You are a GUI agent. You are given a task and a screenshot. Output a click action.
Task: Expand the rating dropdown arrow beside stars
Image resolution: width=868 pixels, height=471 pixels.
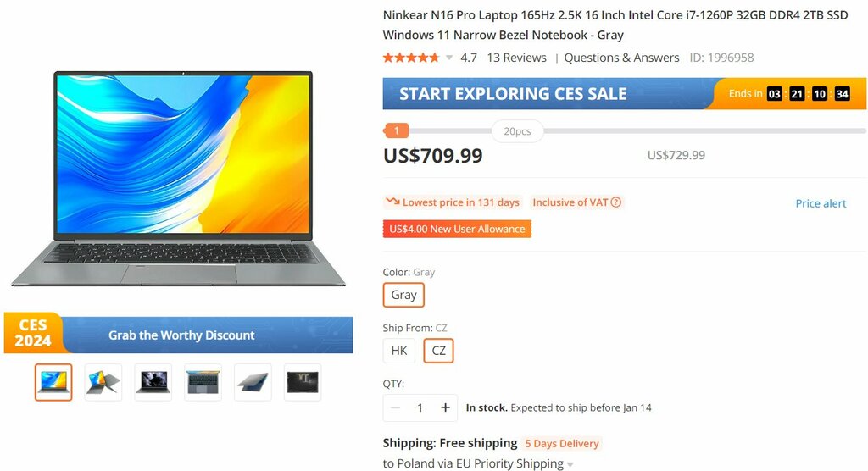tap(449, 58)
